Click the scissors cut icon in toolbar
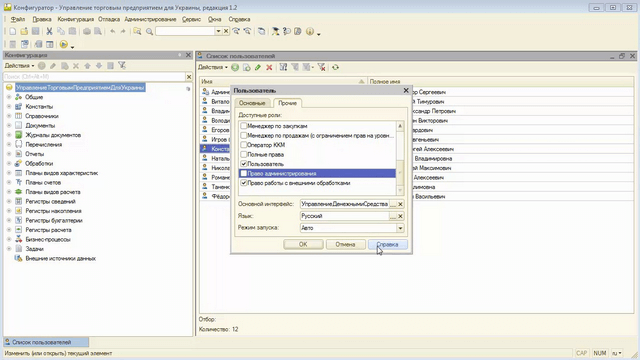 (x=49, y=31)
